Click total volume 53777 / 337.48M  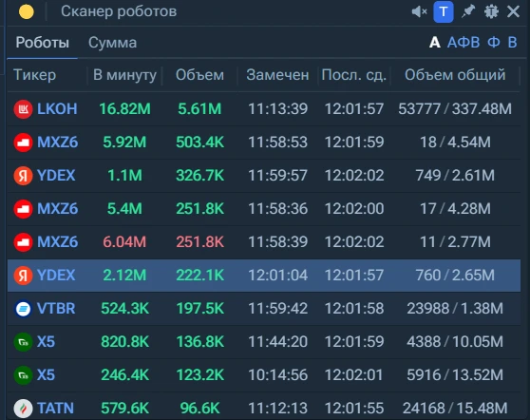[455, 109]
